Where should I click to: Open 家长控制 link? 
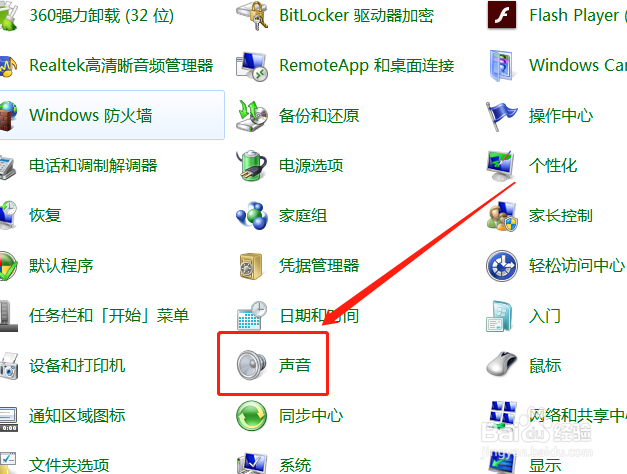tap(561, 216)
